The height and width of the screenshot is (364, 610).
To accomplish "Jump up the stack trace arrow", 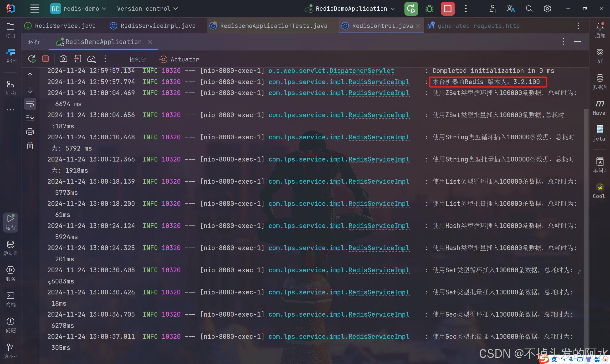I will (x=30, y=76).
